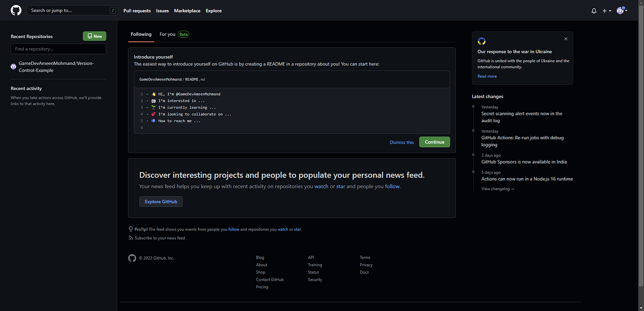Open Read more about Ukraine response
The width and height of the screenshot is (644, 311).
point(487,76)
